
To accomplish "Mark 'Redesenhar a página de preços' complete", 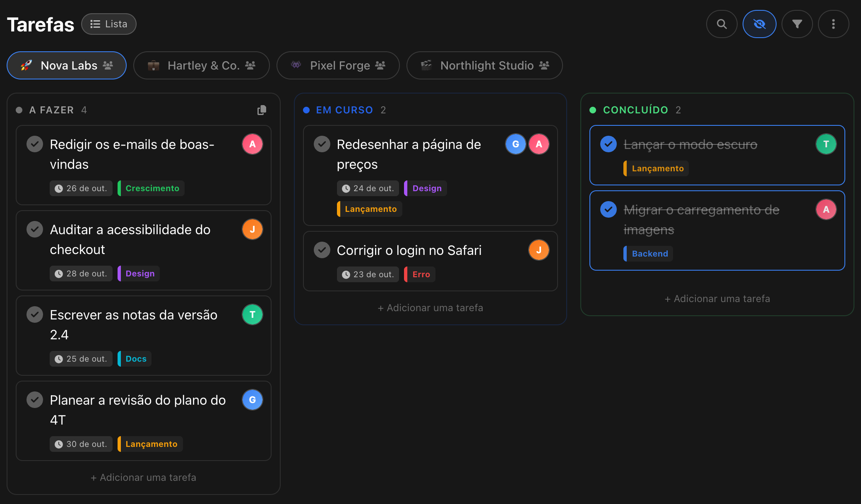I will coord(322,144).
